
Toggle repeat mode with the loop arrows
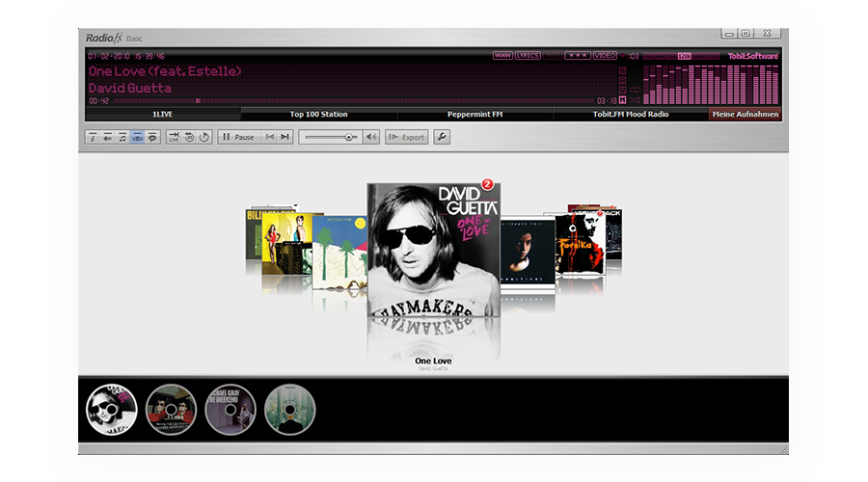point(635,90)
